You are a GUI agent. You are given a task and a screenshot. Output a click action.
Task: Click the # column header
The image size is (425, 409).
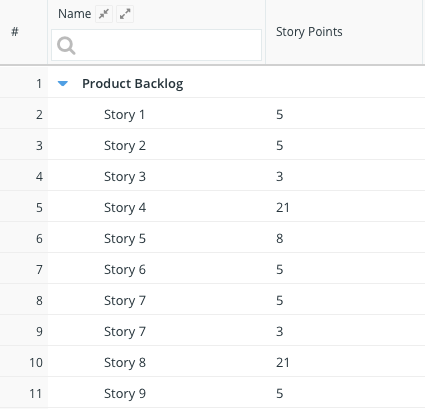pos(15,32)
